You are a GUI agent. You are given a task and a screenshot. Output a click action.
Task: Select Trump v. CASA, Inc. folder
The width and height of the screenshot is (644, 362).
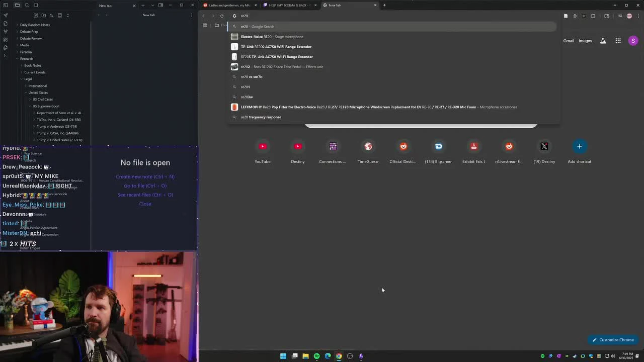coord(57,133)
